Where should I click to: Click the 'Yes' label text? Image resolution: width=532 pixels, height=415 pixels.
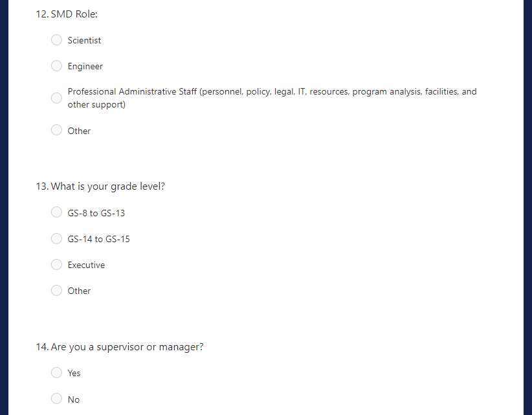pyautogui.click(x=74, y=373)
